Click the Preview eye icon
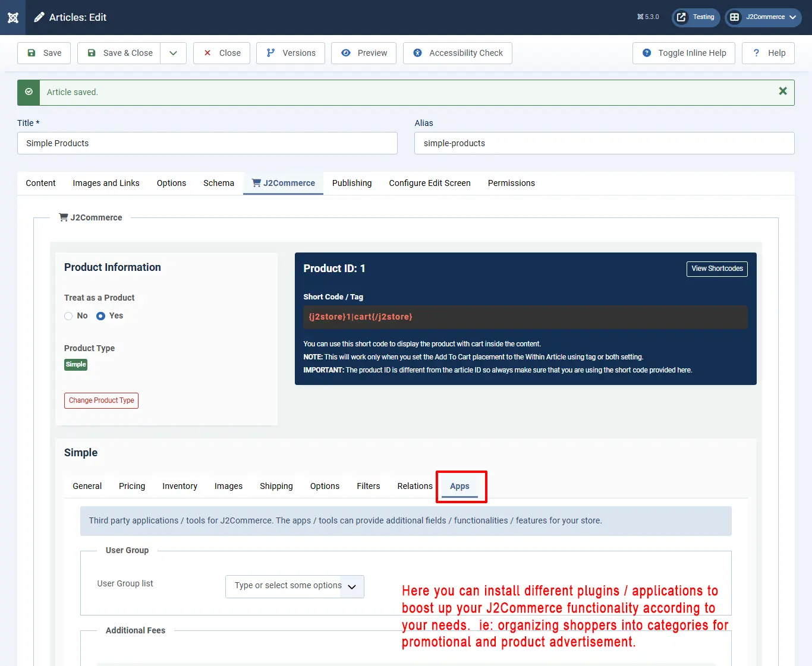Screen dimensions: 812x666 pos(346,53)
